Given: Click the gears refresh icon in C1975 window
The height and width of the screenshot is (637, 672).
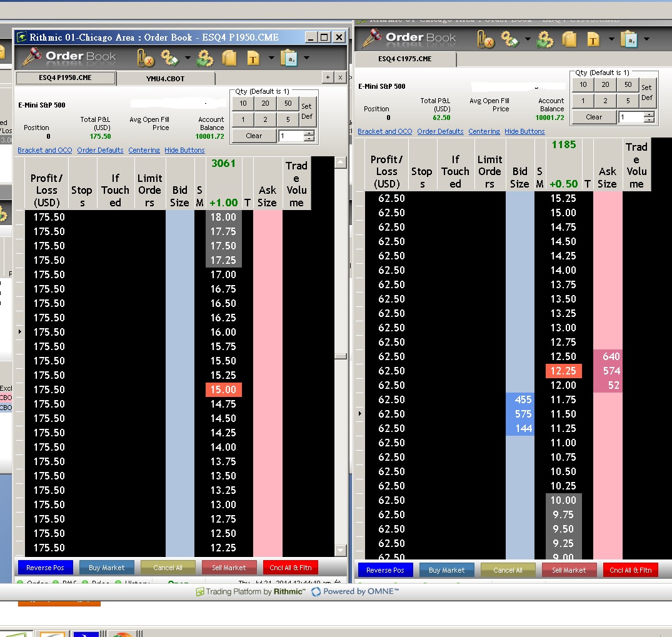Looking at the screenshot, I should (x=544, y=39).
